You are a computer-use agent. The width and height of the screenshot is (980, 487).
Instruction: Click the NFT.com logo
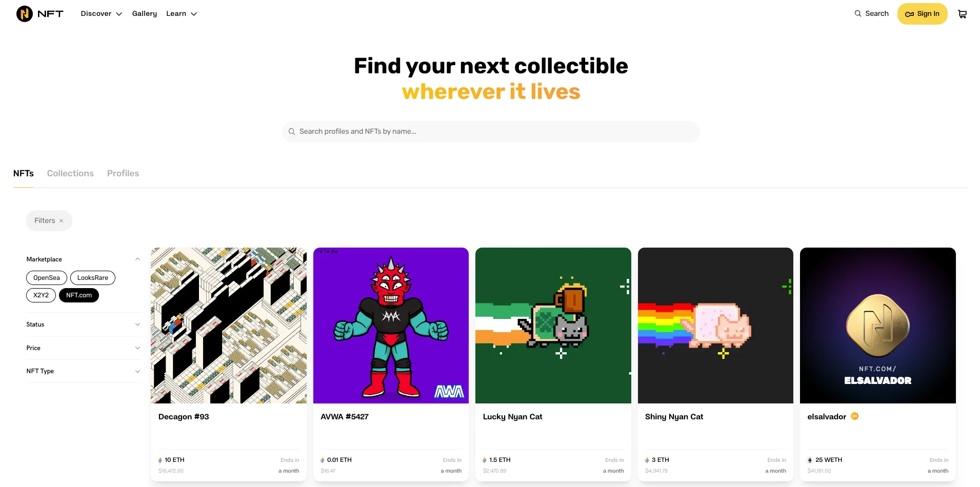[40, 14]
